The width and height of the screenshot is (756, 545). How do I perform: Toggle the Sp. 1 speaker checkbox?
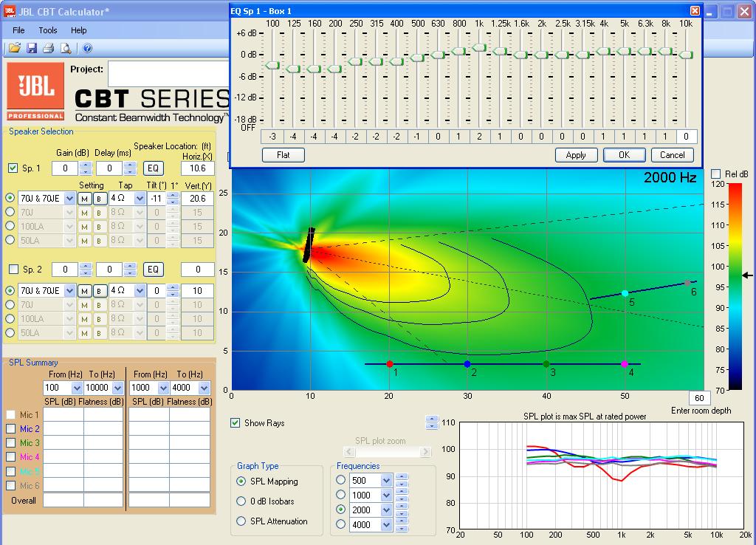(x=13, y=168)
